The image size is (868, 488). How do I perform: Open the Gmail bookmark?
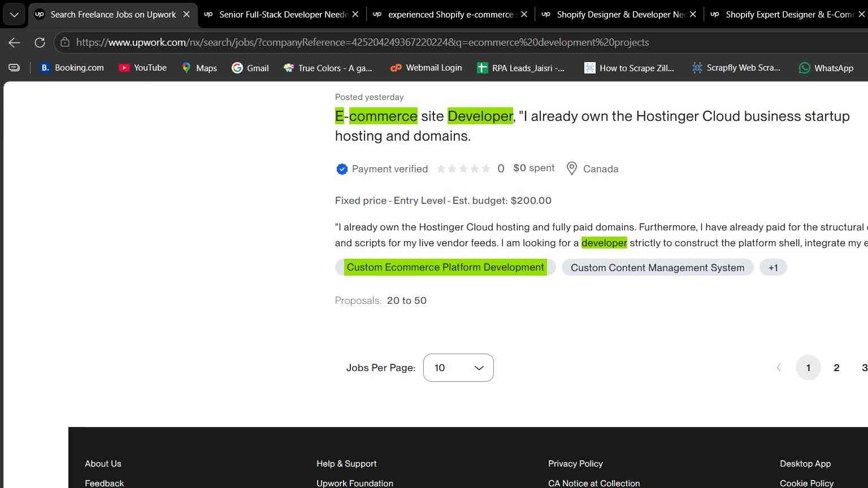(250, 68)
